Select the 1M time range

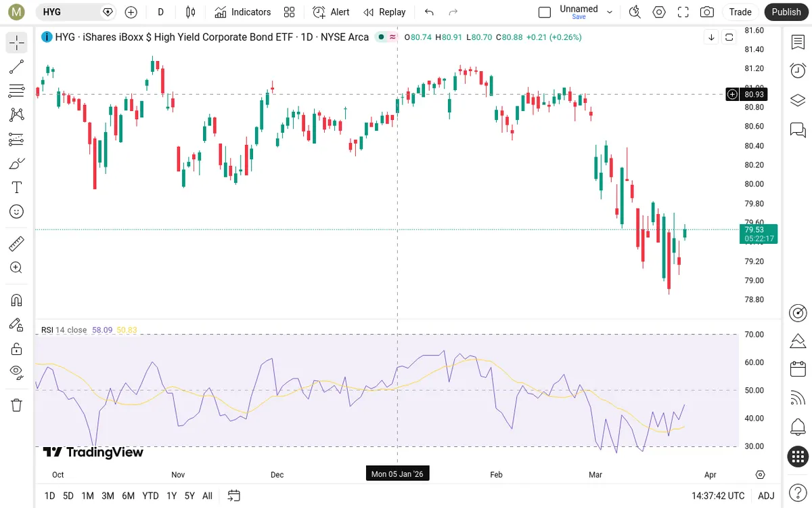tap(87, 496)
